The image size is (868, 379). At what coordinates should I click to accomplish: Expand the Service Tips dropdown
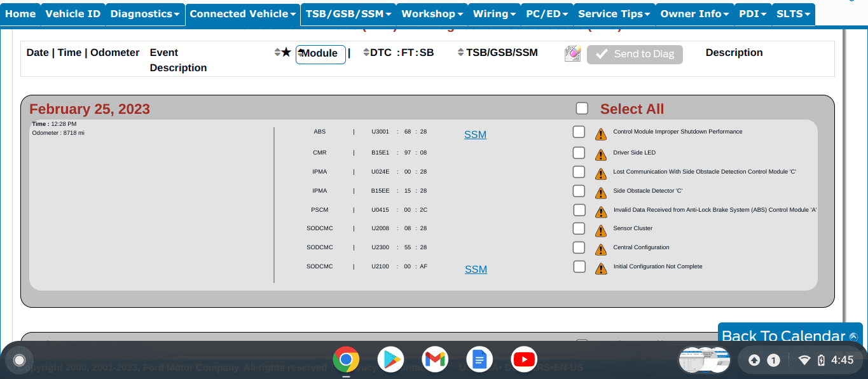coord(614,14)
